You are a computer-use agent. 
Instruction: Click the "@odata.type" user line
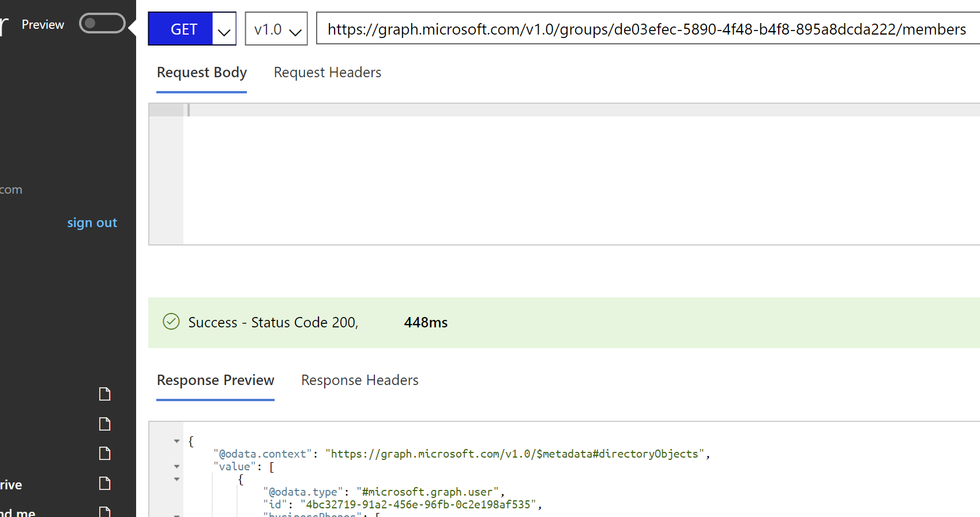pos(384,492)
